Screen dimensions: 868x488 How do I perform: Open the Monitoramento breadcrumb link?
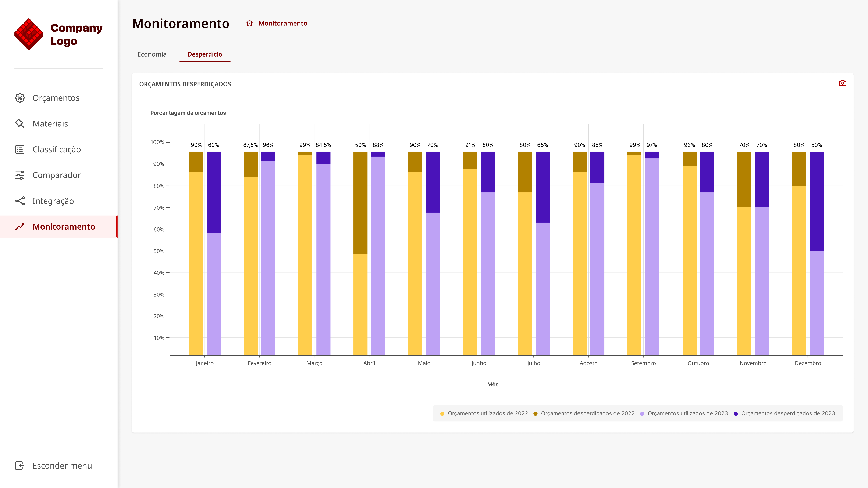(x=283, y=23)
